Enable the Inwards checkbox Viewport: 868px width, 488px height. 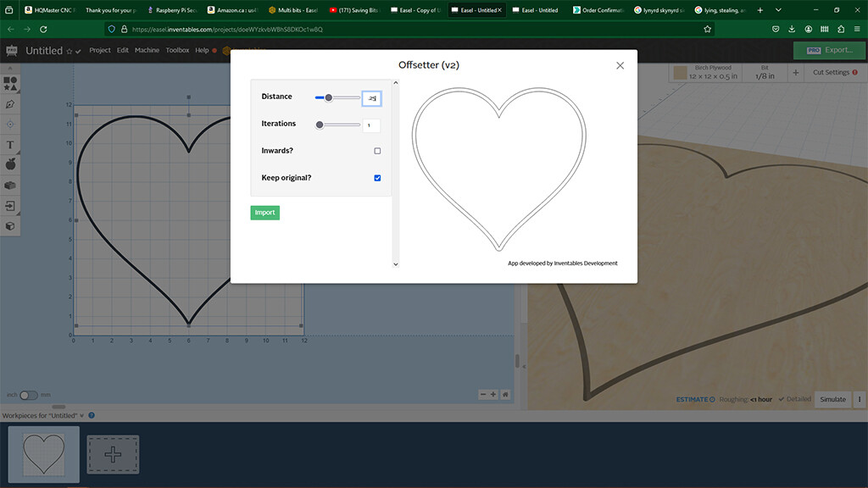click(377, 151)
